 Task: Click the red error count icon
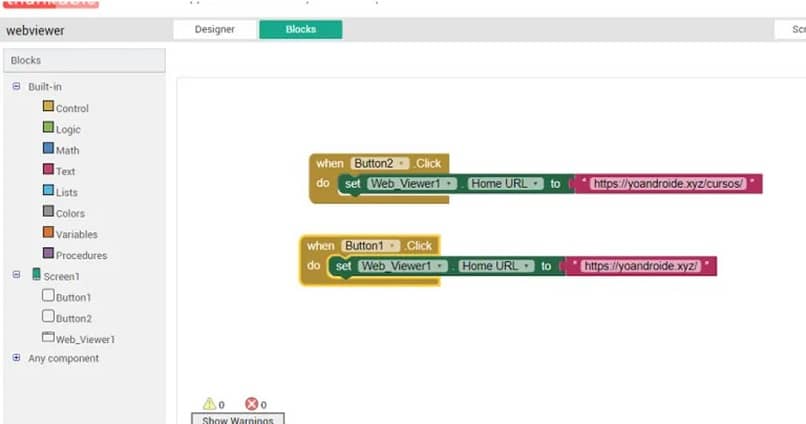click(x=251, y=404)
